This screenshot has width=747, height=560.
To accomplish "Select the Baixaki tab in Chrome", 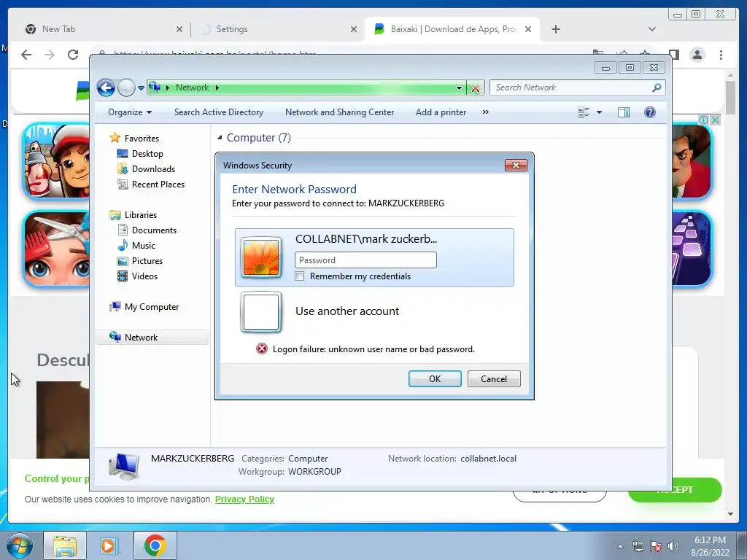I will (452, 29).
